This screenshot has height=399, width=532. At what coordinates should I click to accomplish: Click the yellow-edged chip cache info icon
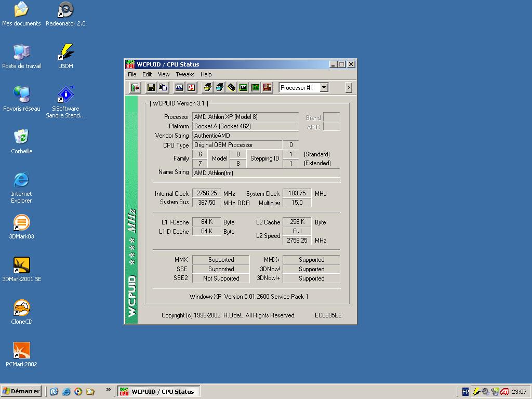pos(231,87)
